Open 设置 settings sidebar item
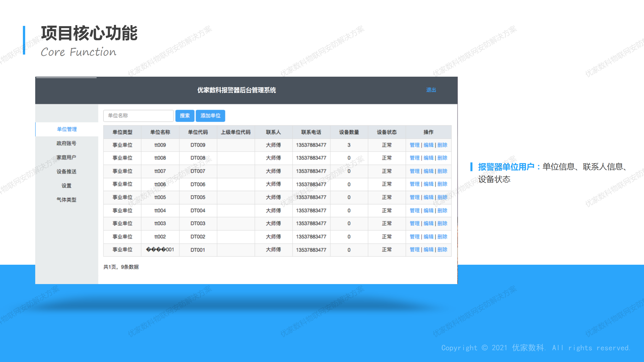 tap(66, 186)
